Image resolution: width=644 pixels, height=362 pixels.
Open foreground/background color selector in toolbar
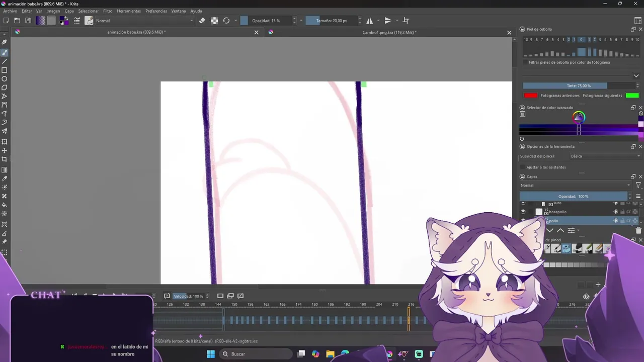point(64,21)
